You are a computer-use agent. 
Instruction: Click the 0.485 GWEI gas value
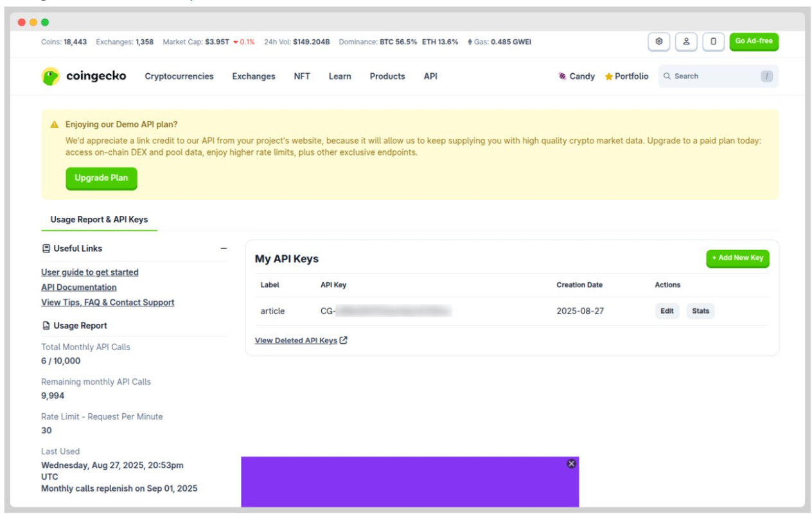[x=511, y=42]
